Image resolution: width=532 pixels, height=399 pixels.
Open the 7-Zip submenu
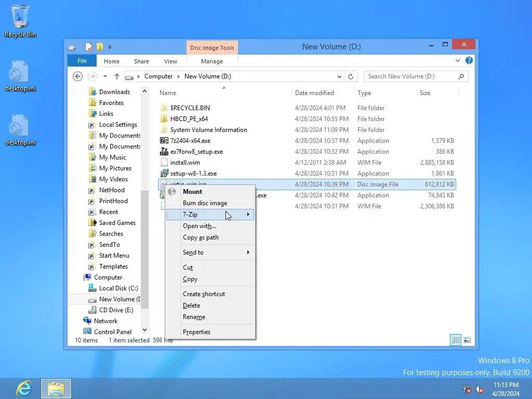(x=210, y=215)
